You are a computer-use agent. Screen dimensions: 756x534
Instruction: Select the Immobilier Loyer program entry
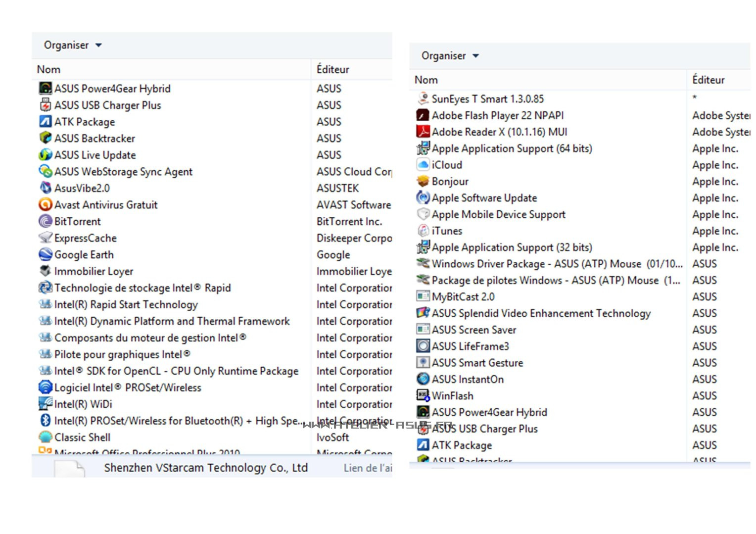click(x=94, y=271)
